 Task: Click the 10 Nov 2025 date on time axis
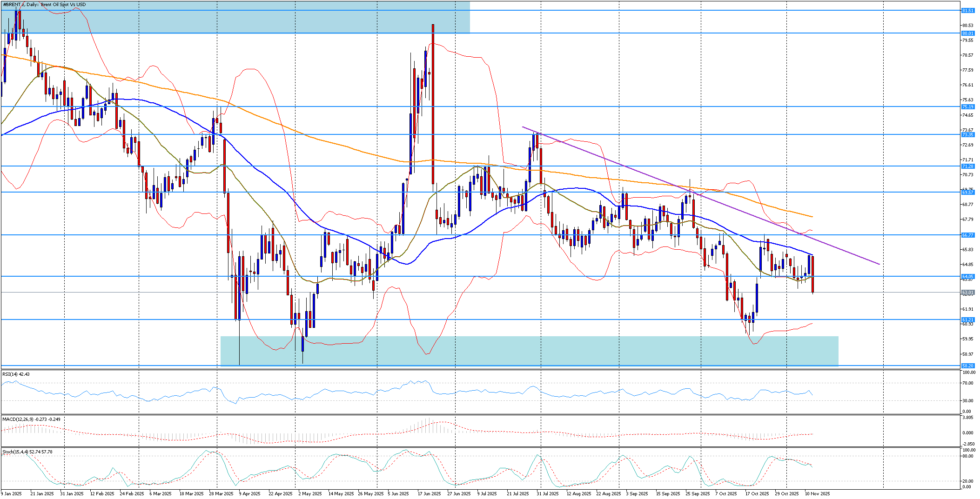tap(817, 493)
